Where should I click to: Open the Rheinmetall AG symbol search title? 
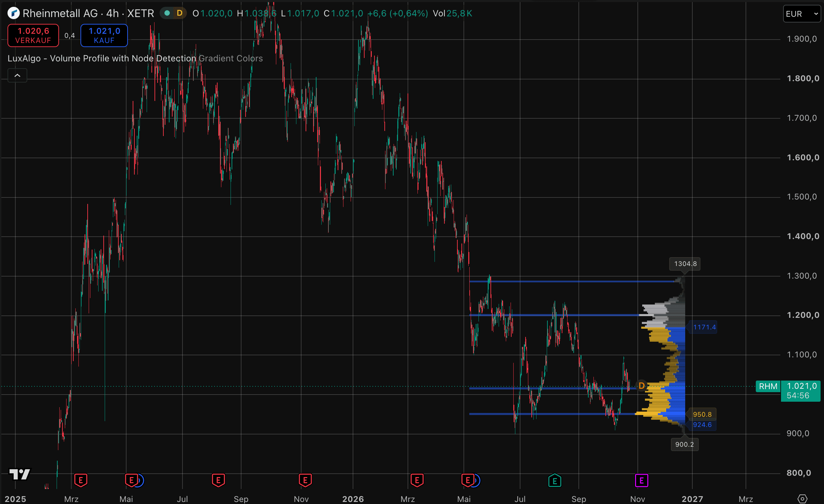coord(88,13)
